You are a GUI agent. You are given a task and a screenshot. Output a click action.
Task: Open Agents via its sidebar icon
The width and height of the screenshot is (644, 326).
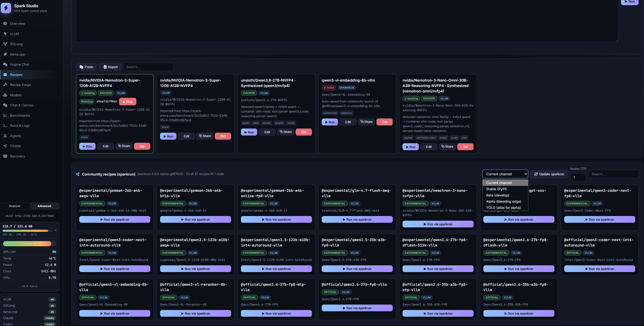pos(5,136)
